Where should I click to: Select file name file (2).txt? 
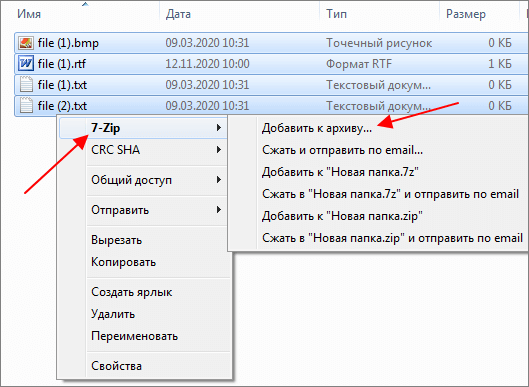tap(62, 106)
